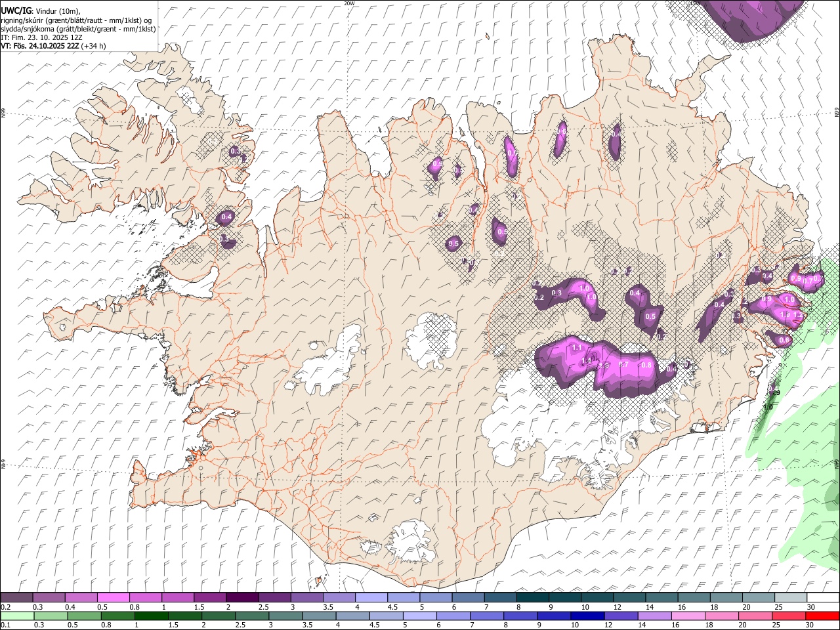
Task: Click the 0.2 mm dark mauve snowfall swatch
Action: [x=16, y=597]
